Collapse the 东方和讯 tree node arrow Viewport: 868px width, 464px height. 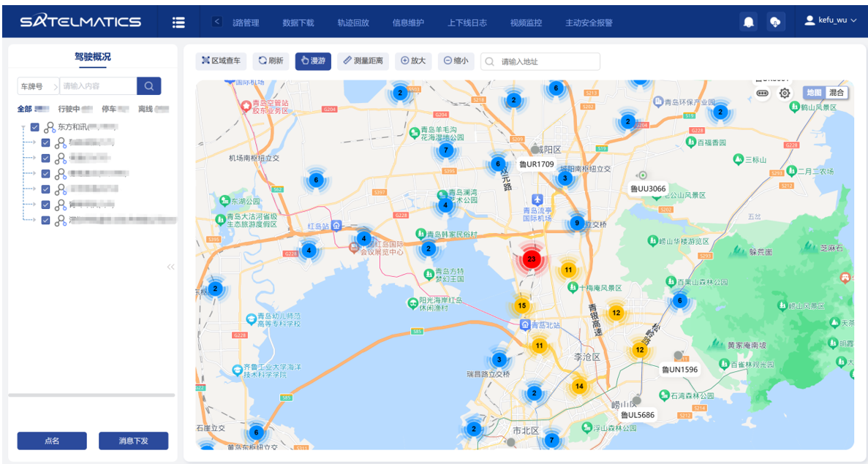click(23, 127)
